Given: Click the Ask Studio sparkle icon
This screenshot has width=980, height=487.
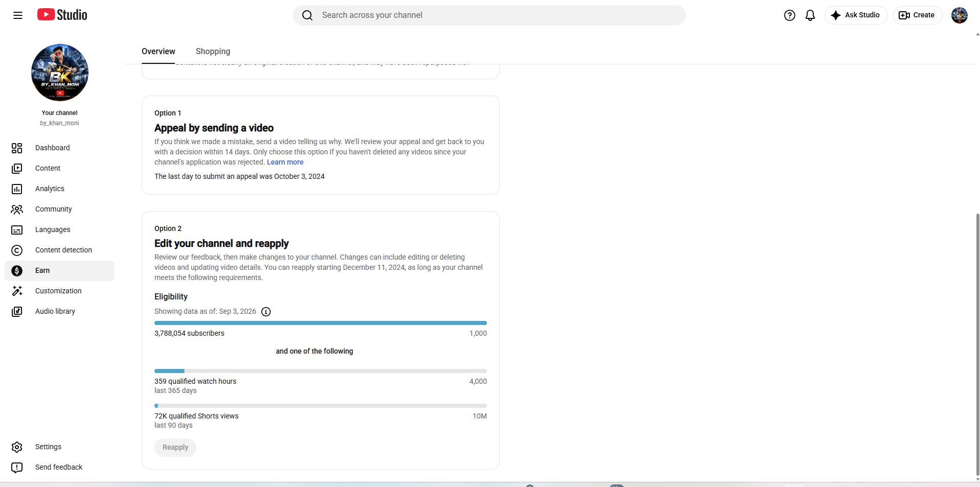Looking at the screenshot, I should tap(836, 15).
